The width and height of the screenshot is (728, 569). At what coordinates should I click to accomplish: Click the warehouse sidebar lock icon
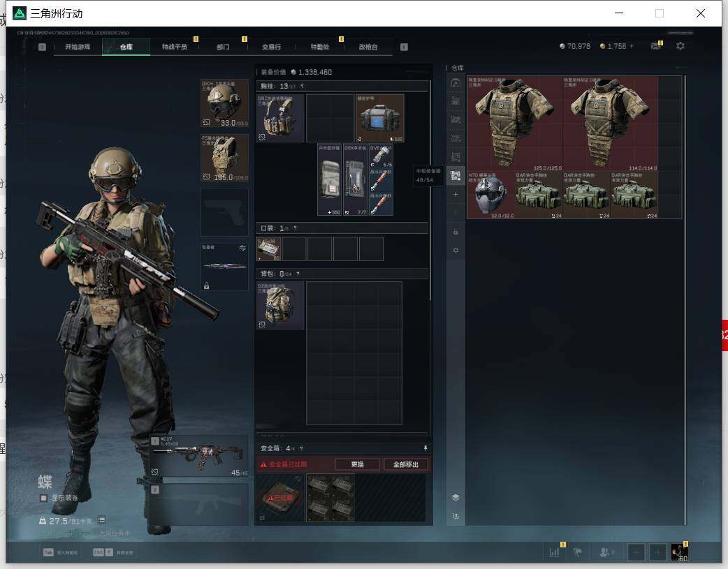(456, 232)
